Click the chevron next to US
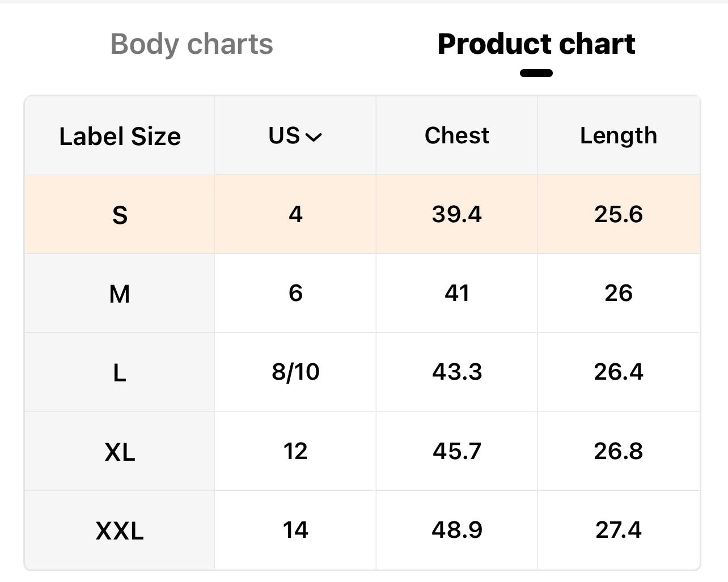The image size is (728, 582). [314, 137]
